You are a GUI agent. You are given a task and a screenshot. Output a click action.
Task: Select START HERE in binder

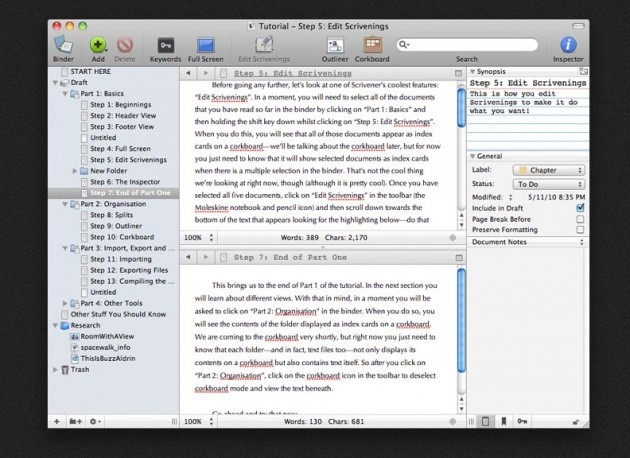tap(90, 72)
